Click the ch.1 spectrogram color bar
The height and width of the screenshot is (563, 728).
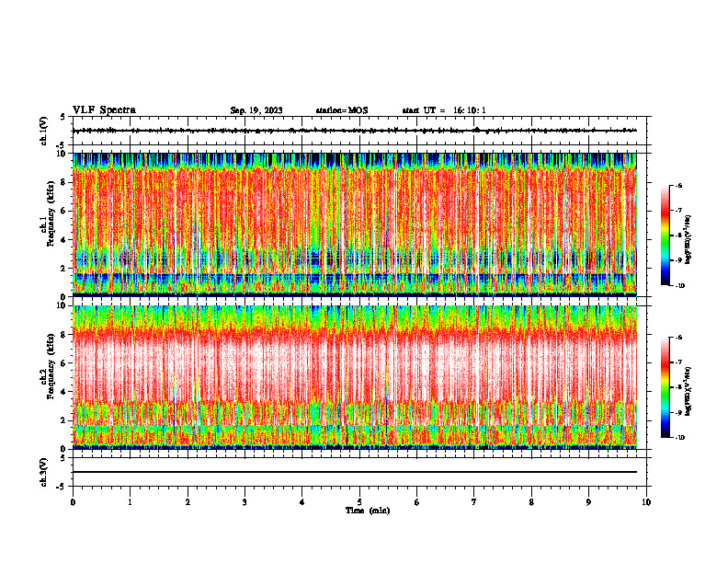tap(665, 236)
